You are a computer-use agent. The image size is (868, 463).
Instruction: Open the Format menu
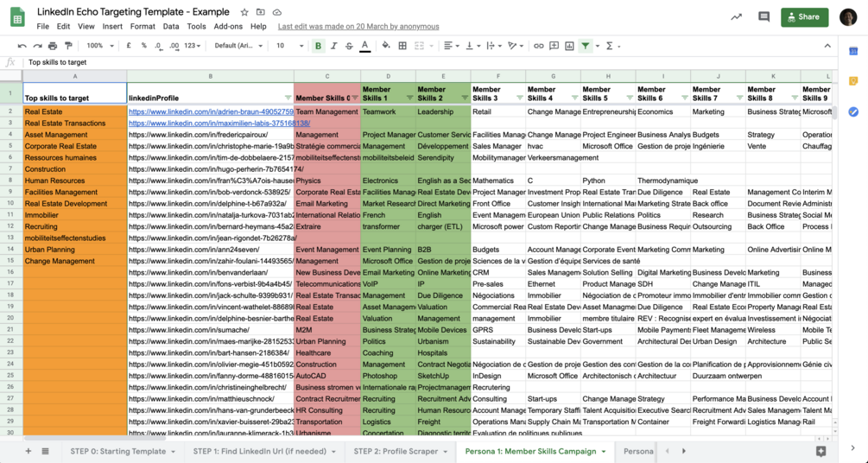pyautogui.click(x=143, y=27)
